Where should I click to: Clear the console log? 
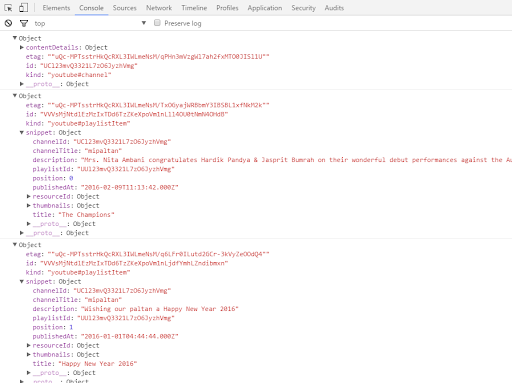coord(8,23)
